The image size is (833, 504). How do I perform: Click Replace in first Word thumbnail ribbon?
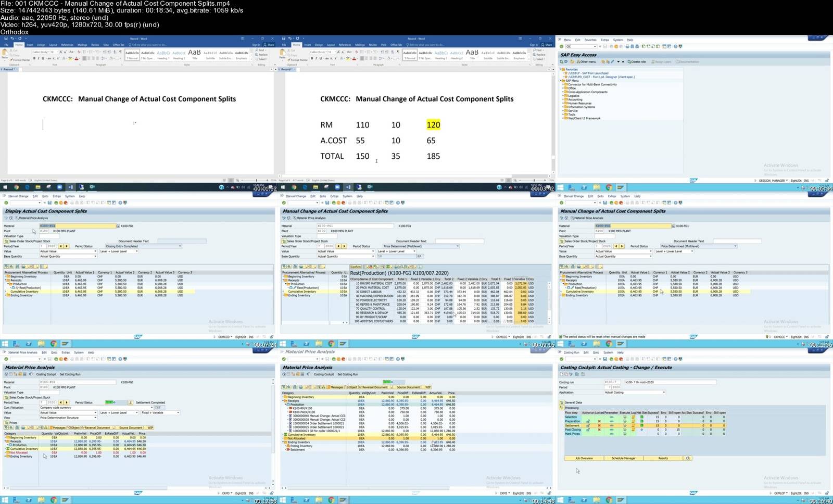point(261,55)
